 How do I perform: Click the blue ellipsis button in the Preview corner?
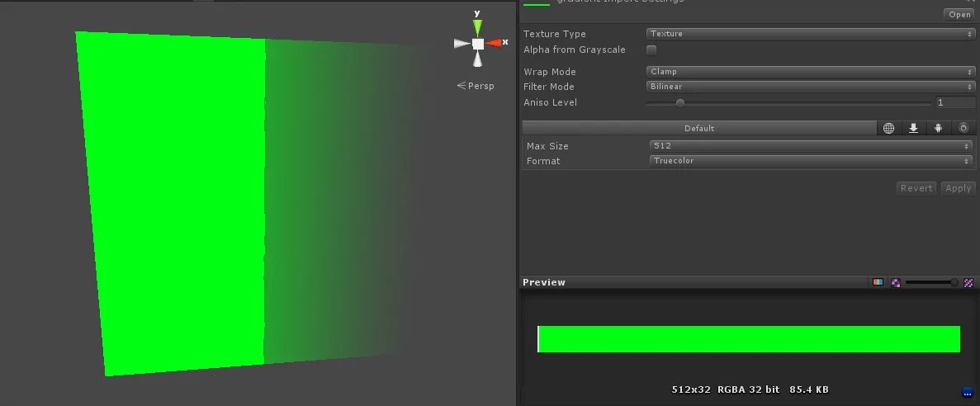968,393
